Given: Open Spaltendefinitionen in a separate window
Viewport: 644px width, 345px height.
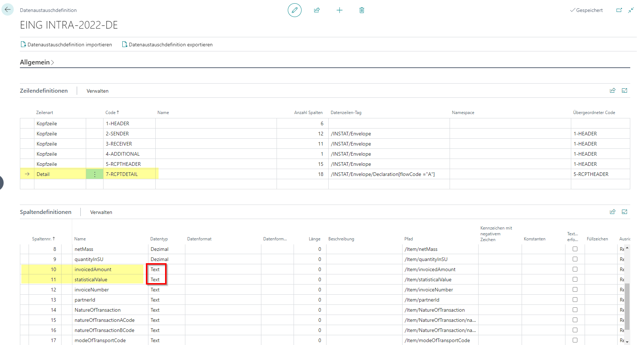Looking at the screenshot, I should (x=624, y=211).
